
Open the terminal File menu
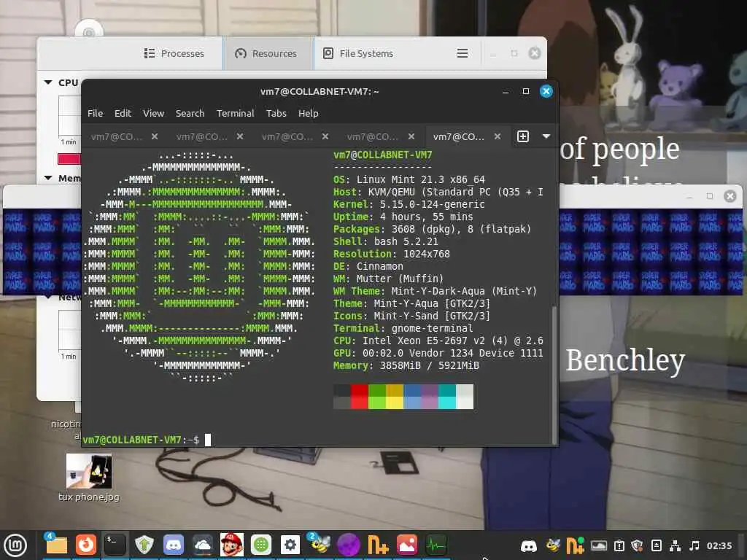coord(96,113)
